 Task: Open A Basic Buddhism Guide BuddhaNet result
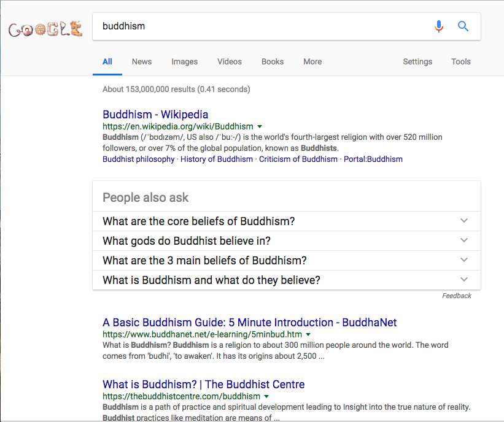pos(250,323)
